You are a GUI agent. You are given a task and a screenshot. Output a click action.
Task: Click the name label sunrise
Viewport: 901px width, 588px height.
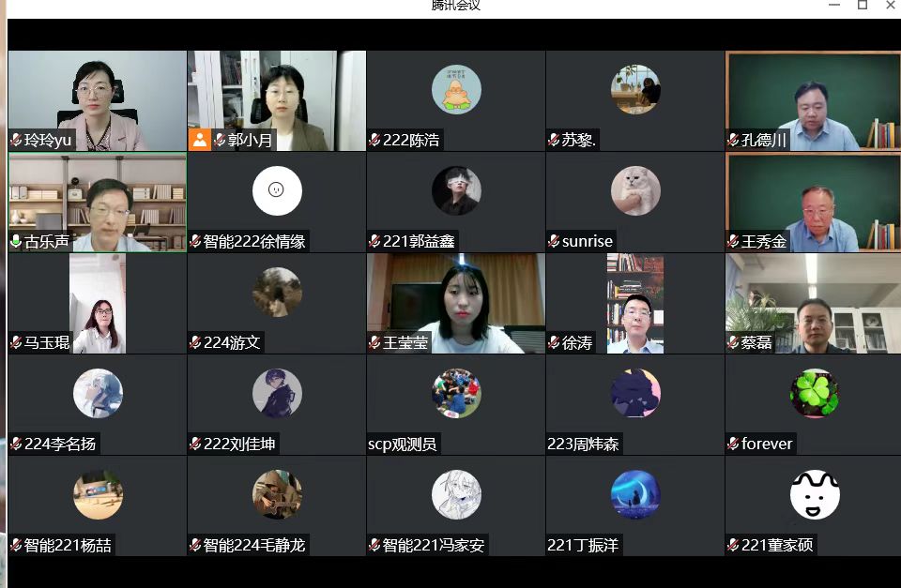(x=588, y=241)
